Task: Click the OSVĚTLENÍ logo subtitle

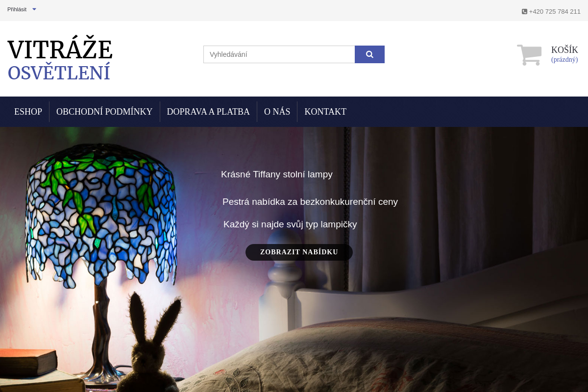Action: [59, 73]
